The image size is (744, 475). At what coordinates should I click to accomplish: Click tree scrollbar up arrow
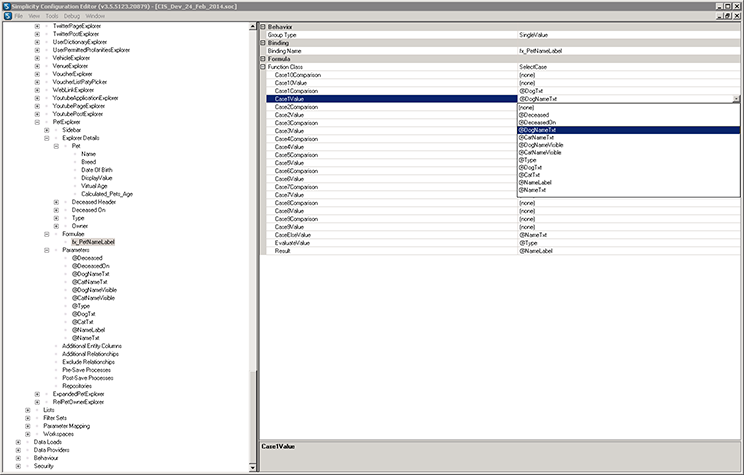pos(252,27)
